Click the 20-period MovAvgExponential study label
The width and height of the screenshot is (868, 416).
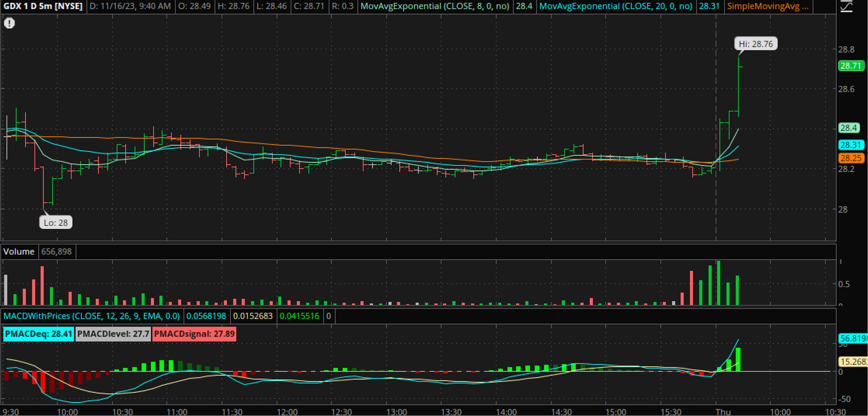pyautogui.click(x=616, y=7)
